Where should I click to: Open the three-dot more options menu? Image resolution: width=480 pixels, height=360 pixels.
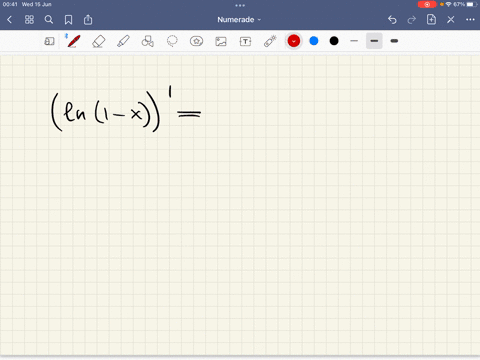[470, 20]
